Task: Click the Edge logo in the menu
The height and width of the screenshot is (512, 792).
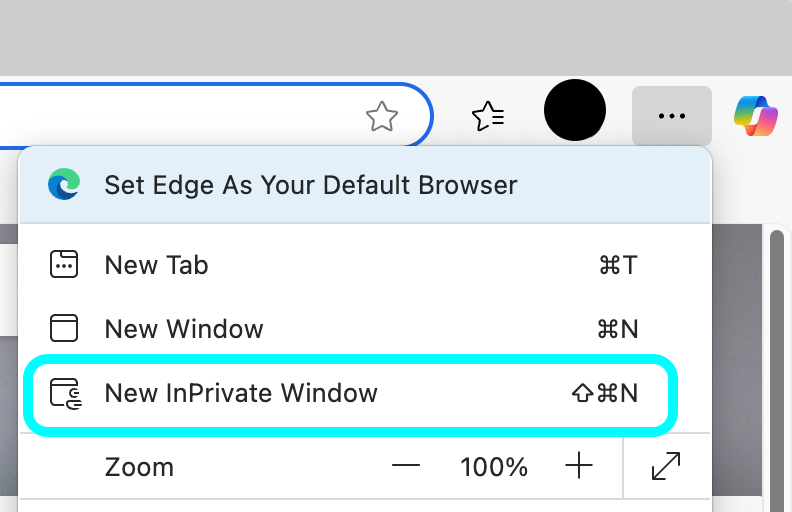Action: tap(64, 185)
